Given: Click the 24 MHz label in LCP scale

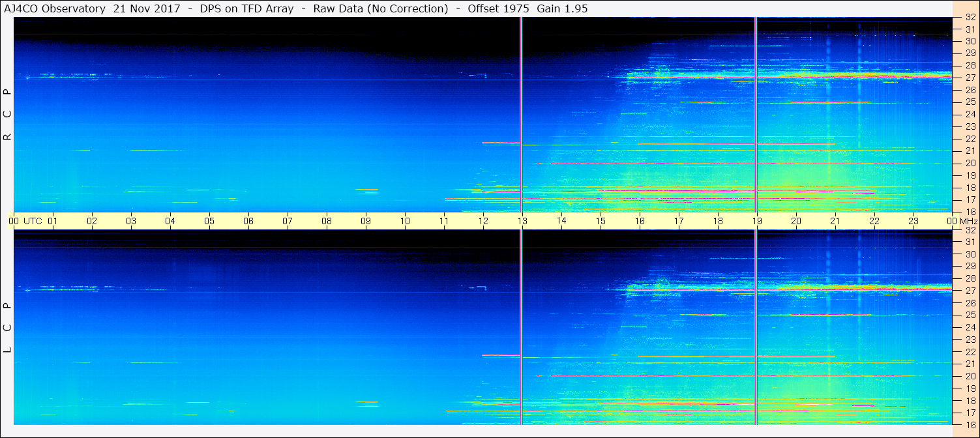Looking at the screenshot, I should tap(970, 327).
